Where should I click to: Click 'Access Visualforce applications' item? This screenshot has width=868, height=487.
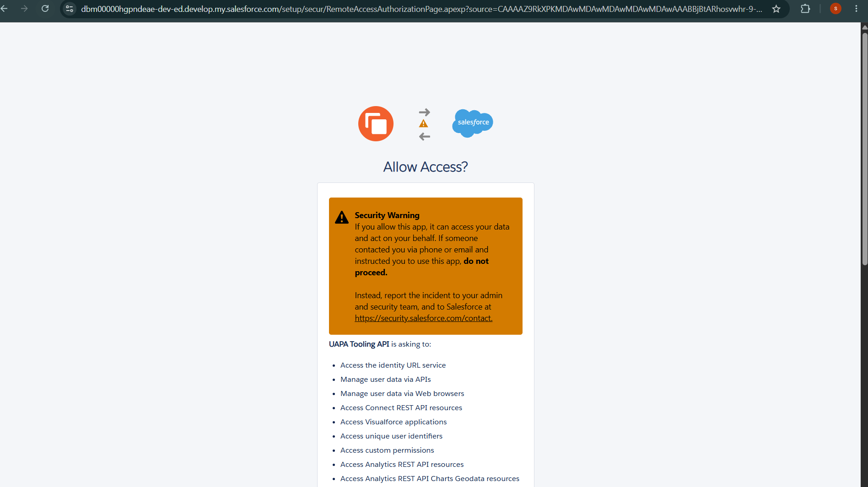click(x=394, y=422)
